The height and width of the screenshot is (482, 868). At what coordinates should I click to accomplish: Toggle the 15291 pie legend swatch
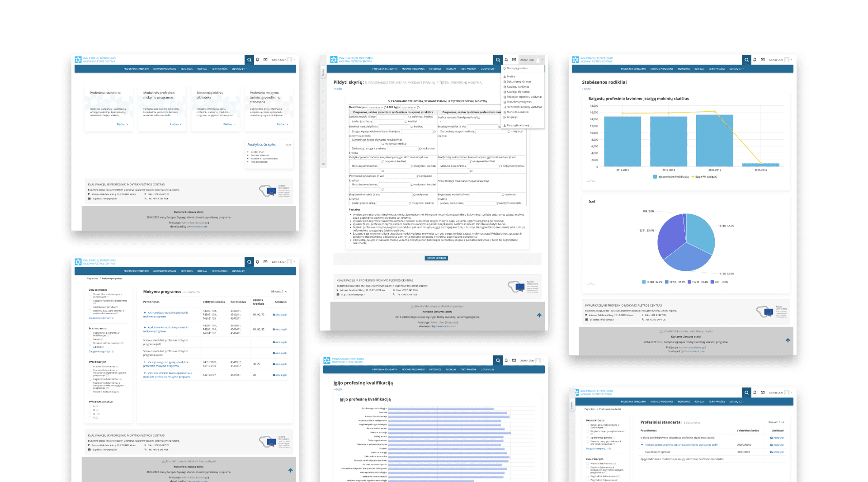tap(689, 282)
